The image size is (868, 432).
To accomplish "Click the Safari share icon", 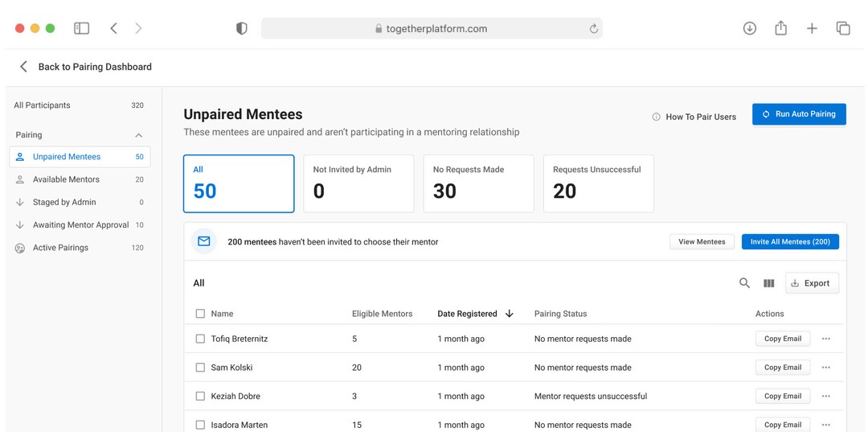I will [780, 27].
